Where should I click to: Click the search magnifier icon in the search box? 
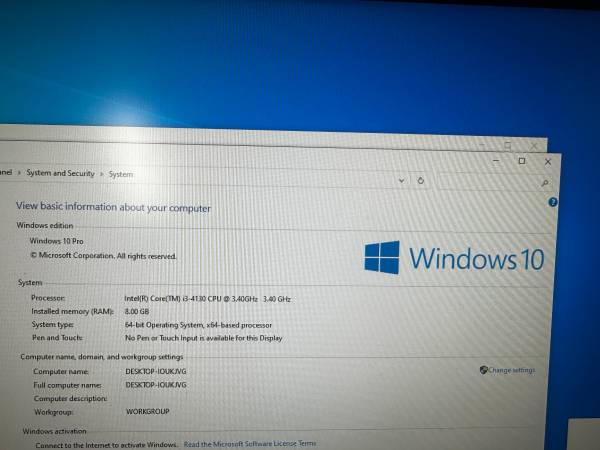coord(545,183)
